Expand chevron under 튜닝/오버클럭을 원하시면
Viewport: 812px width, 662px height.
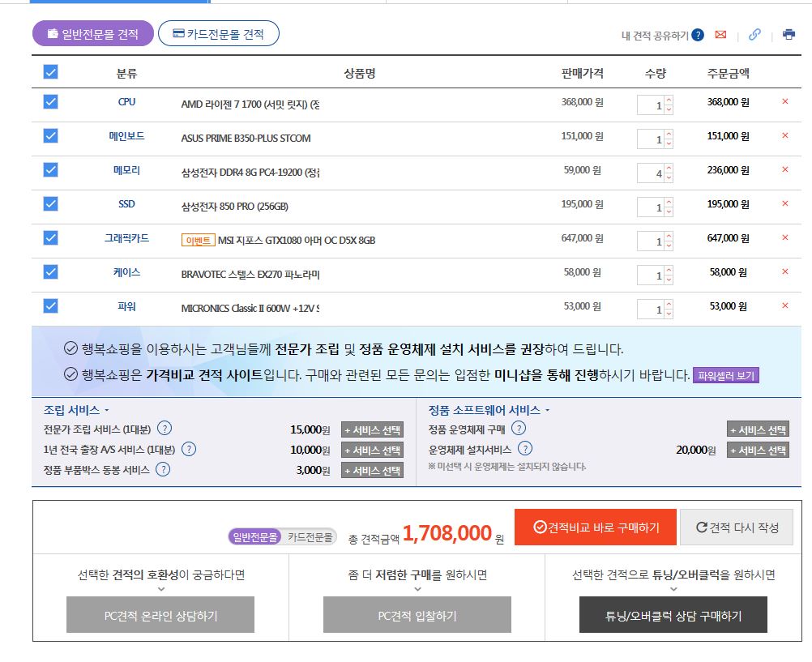[673, 589]
